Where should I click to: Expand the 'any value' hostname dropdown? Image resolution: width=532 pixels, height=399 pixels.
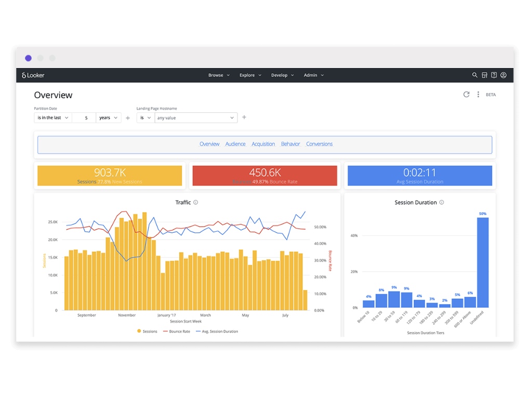pos(196,117)
